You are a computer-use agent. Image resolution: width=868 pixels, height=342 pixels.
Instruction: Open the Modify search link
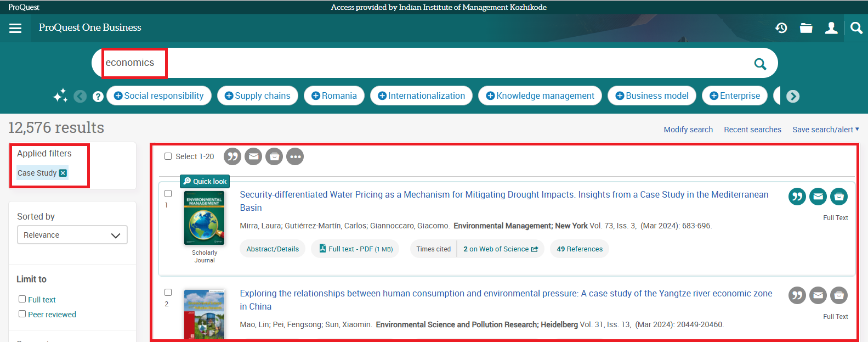(x=688, y=130)
